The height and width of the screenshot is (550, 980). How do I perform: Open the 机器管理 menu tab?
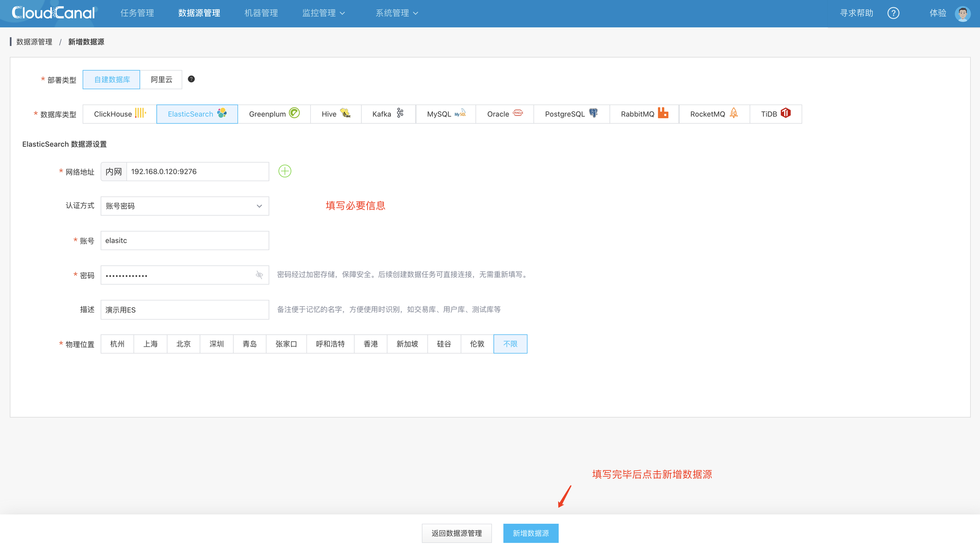point(261,13)
